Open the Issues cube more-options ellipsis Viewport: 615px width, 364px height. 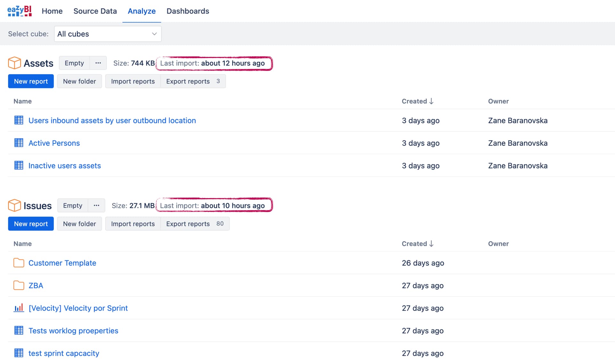[96, 206]
